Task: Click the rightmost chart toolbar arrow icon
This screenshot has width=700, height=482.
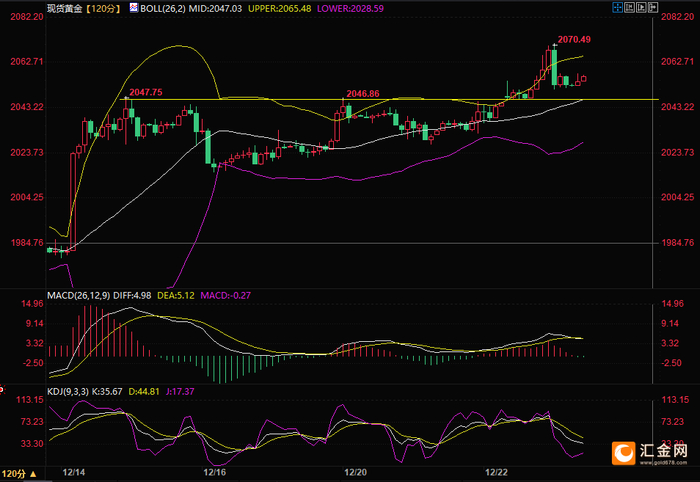Action: 653,7
